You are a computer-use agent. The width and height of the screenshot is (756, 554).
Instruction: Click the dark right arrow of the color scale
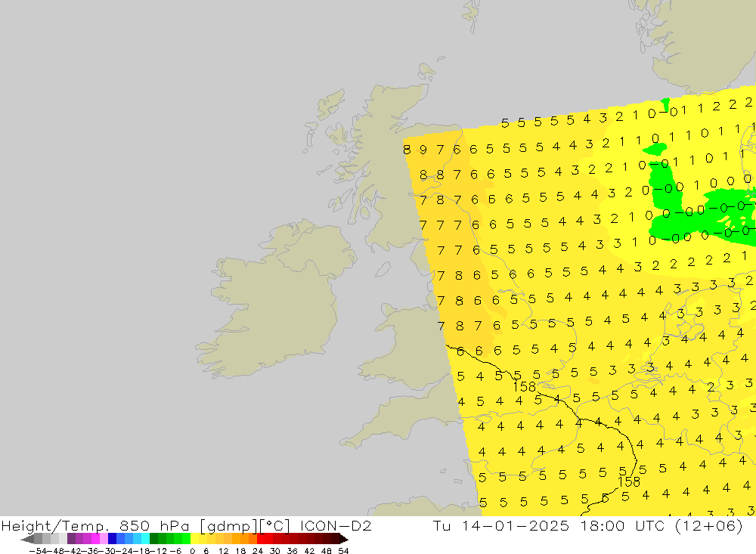pyautogui.click(x=344, y=539)
